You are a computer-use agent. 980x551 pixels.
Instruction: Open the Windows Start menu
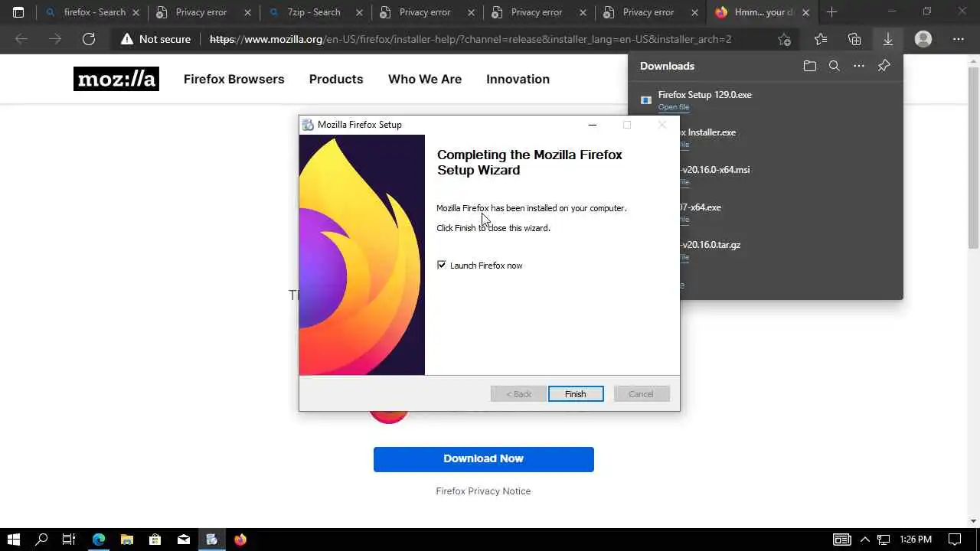(13, 540)
